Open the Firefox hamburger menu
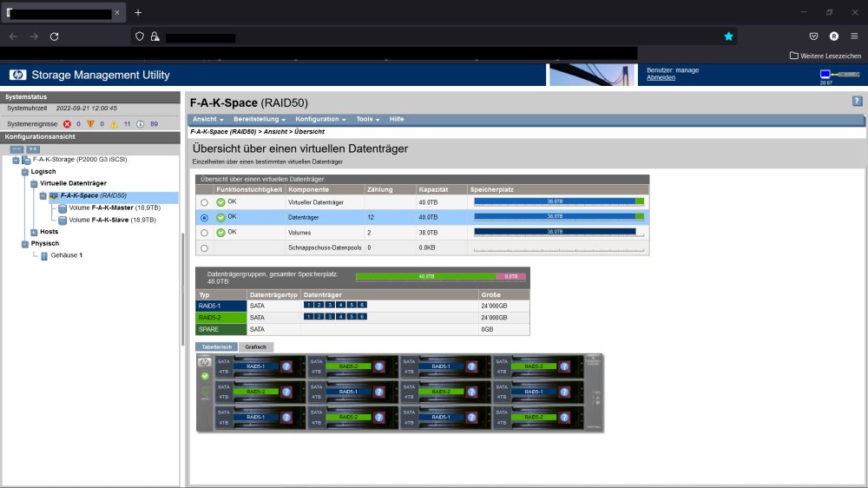This screenshot has height=488, width=868. tap(854, 36)
